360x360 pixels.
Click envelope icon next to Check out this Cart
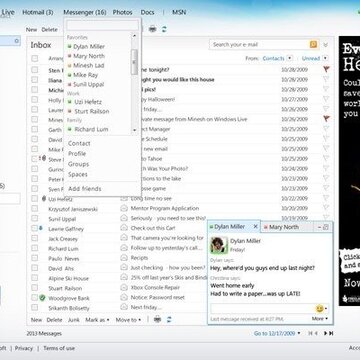coord(124,228)
